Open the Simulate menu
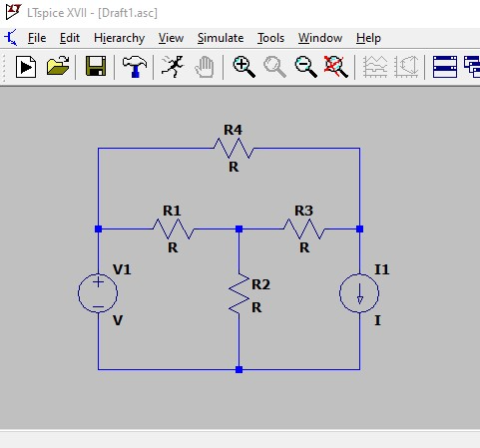This screenshot has height=448, width=480. coord(221,38)
